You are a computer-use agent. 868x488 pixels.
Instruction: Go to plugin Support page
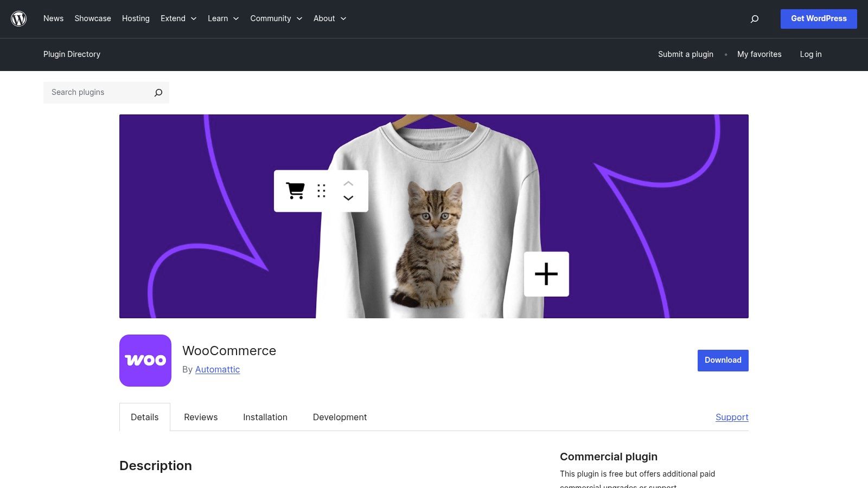coord(731,417)
